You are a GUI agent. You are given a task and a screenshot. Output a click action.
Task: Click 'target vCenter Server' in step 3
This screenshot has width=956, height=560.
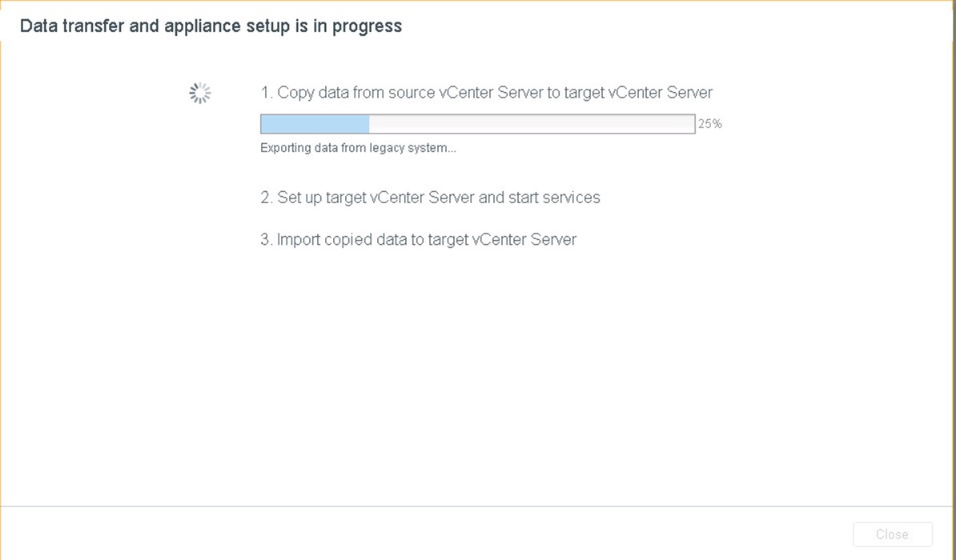click(x=502, y=239)
